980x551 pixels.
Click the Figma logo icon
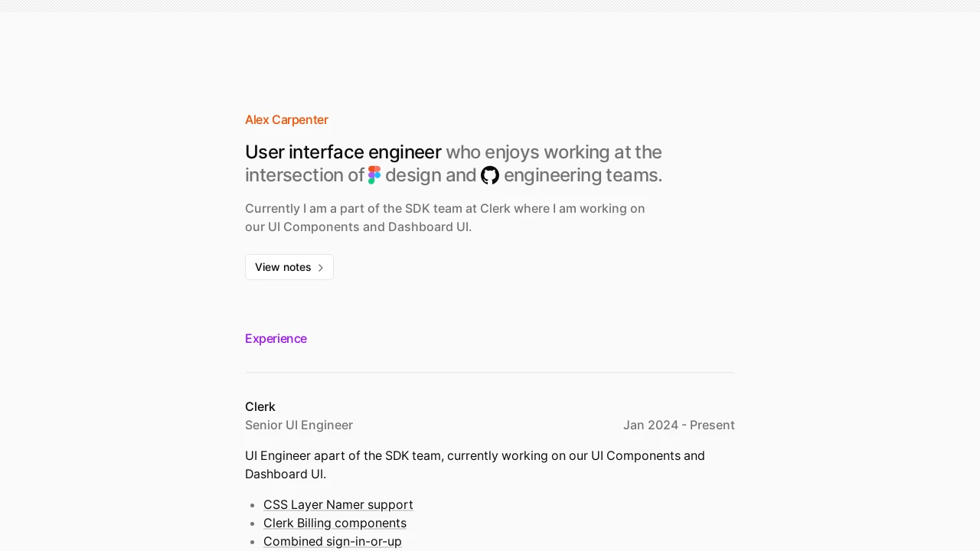pos(374,175)
